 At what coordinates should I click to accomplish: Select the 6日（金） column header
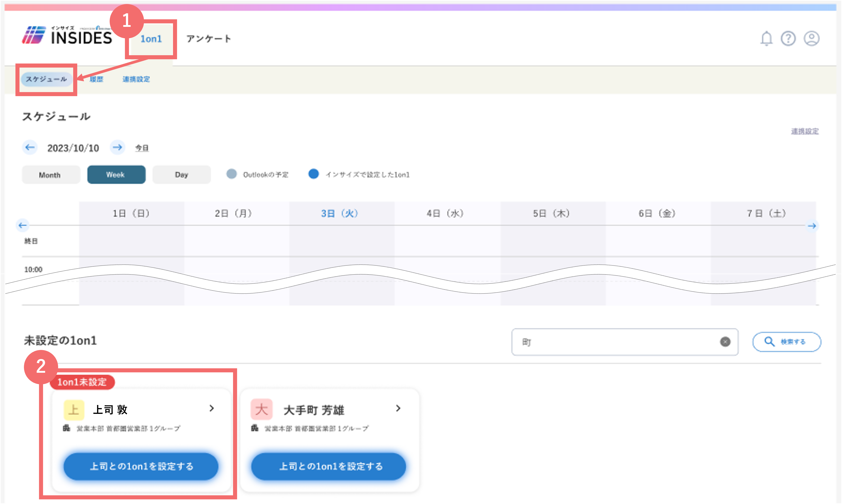[658, 213]
